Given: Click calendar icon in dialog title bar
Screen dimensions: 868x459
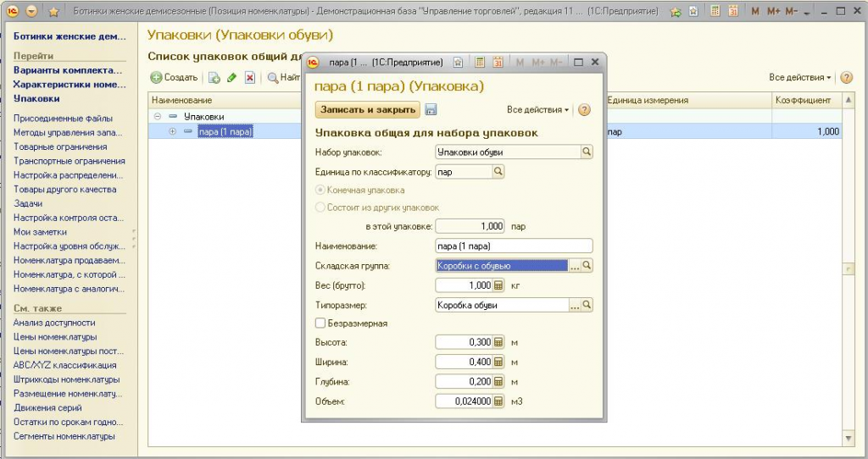Looking at the screenshot, I should 498,63.
